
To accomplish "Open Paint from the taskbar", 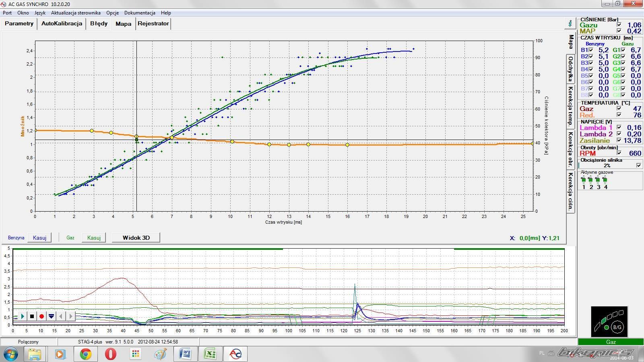I will pyautogui.click(x=160, y=354).
